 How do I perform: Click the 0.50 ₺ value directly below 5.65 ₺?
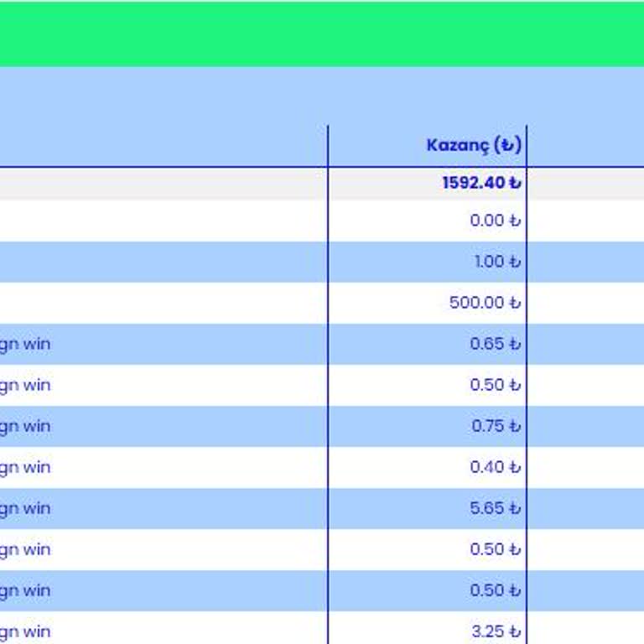pyautogui.click(x=495, y=549)
